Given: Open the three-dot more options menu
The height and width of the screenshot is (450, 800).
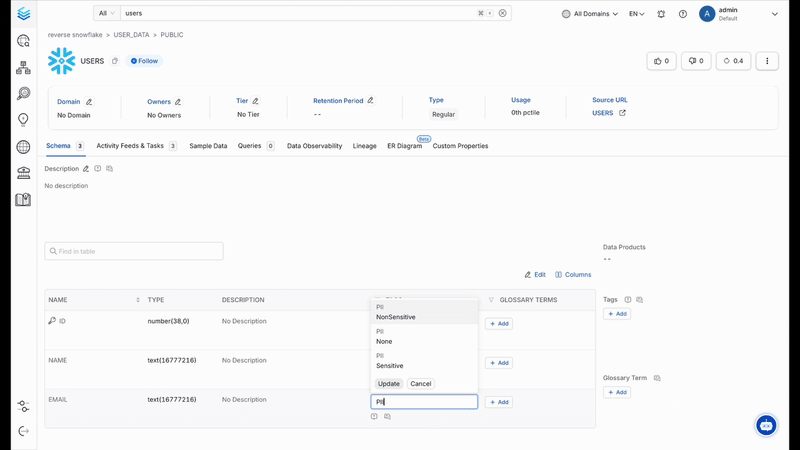Looking at the screenshot, I should pos(767,61).
